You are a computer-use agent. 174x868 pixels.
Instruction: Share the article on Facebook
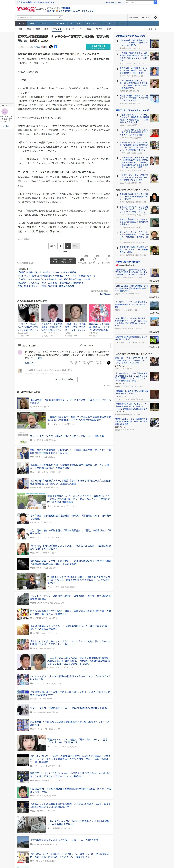(x=55, y=47)
